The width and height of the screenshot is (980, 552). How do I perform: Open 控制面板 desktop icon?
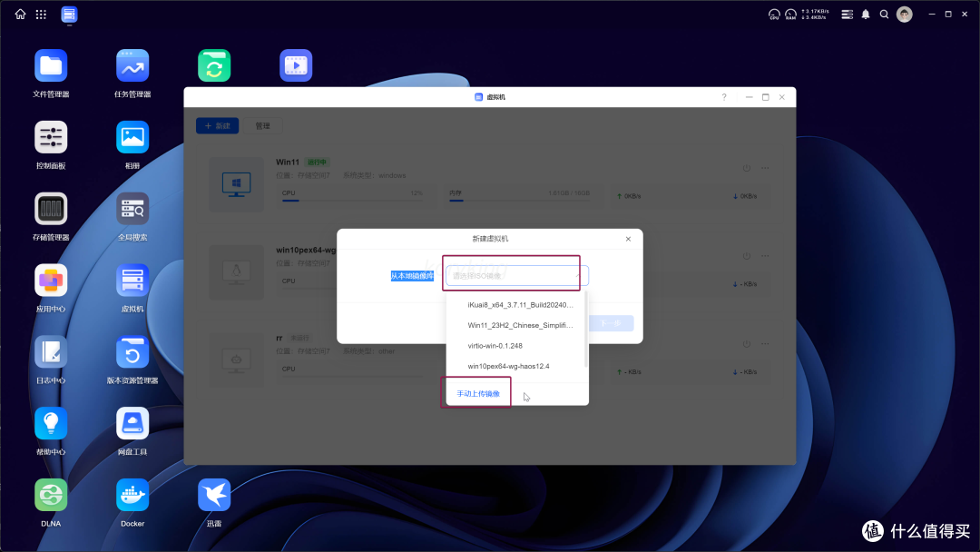[51, 137]
